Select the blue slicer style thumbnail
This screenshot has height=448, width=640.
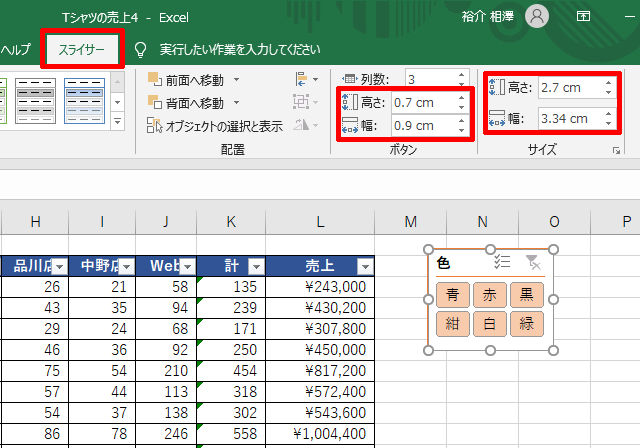pos(84,101)
